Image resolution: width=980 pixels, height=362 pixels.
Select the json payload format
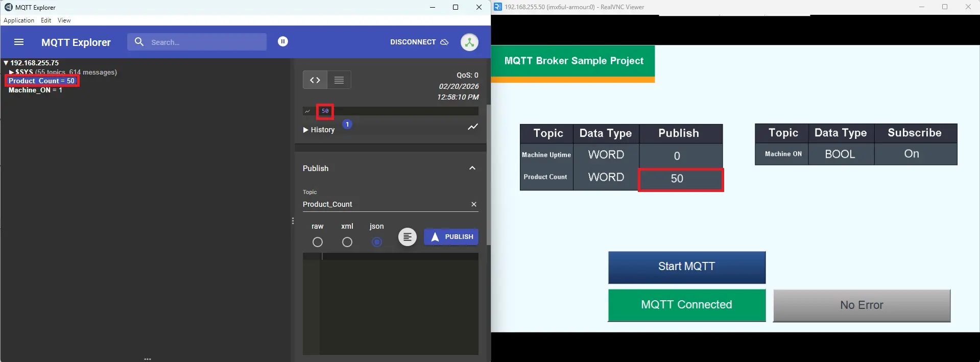click(x=377, y=242)
